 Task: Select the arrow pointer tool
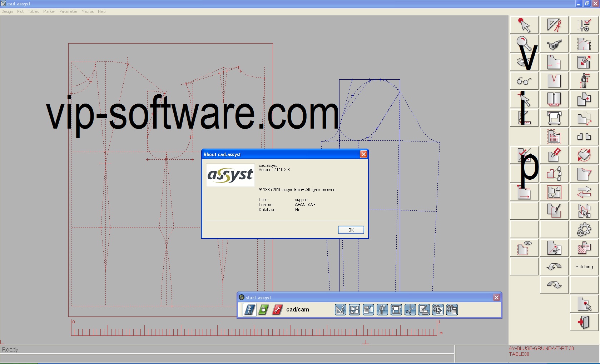coord(524,25)
